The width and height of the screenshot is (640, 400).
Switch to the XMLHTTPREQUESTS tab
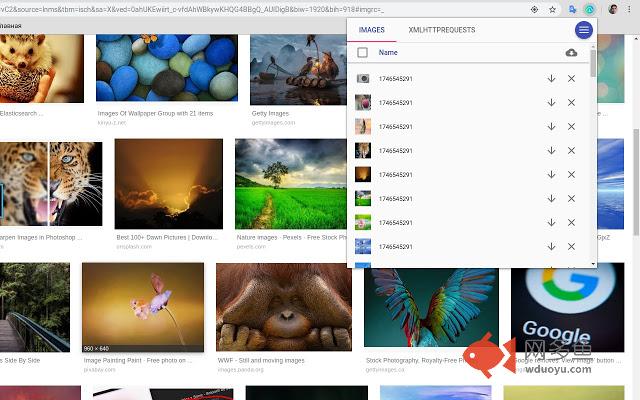click(x=442, y=30)
